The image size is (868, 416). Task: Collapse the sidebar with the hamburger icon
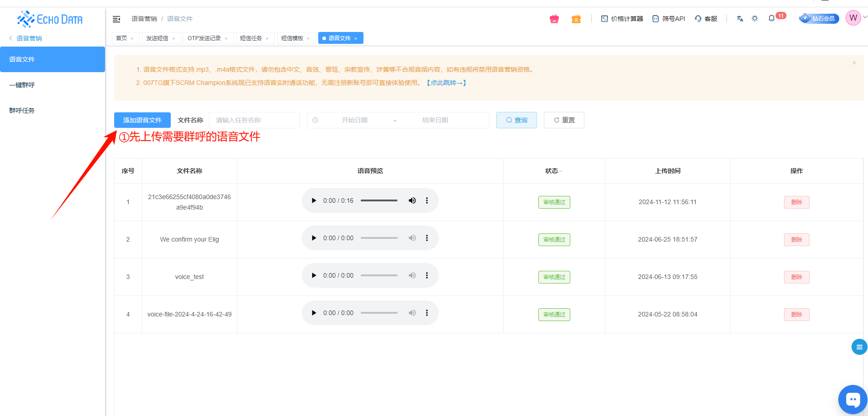116,19
